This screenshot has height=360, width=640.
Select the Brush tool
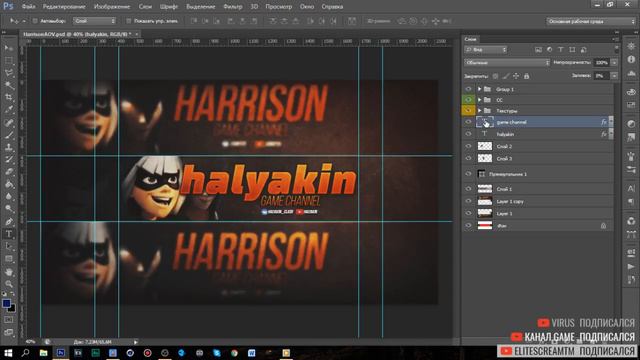coord(9,135)
